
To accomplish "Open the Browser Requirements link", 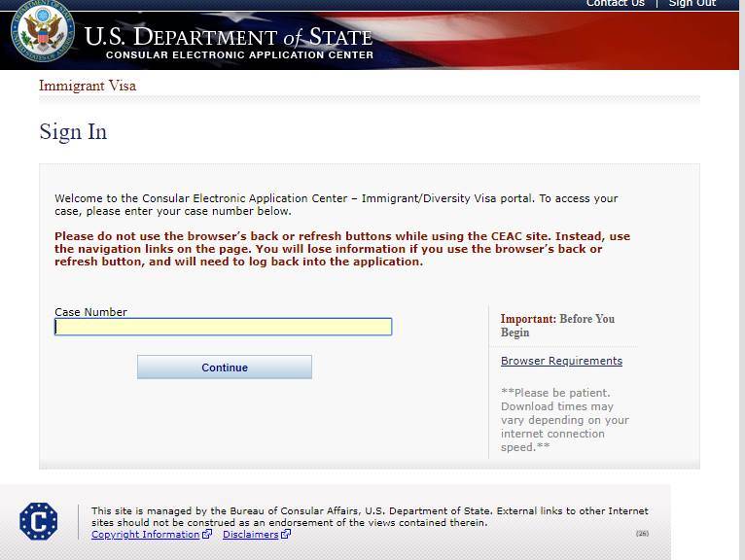I will tap(561, 361).
